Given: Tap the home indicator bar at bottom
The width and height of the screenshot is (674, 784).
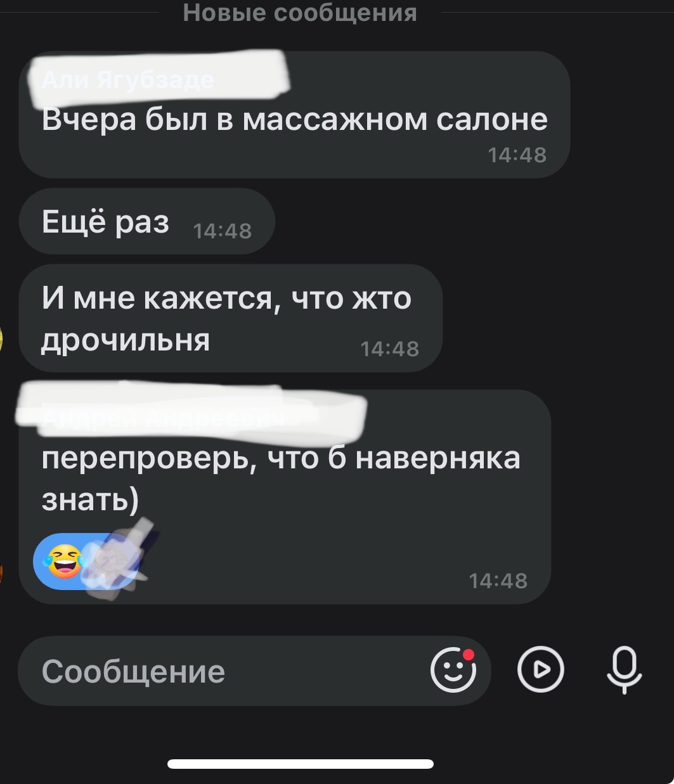Looking at the screenshot, I should [301, 764].
